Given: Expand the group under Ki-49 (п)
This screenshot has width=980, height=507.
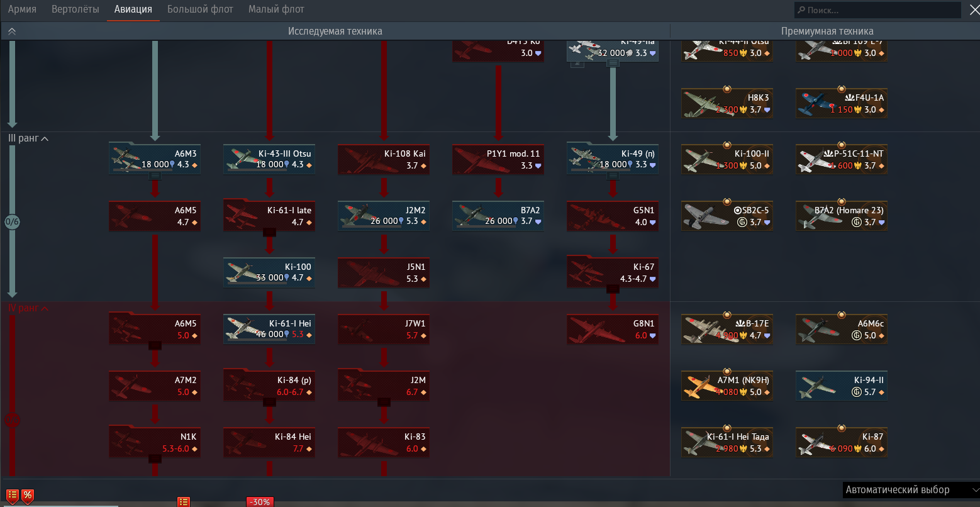Looking at the screenshot, I should pos(613,177).
